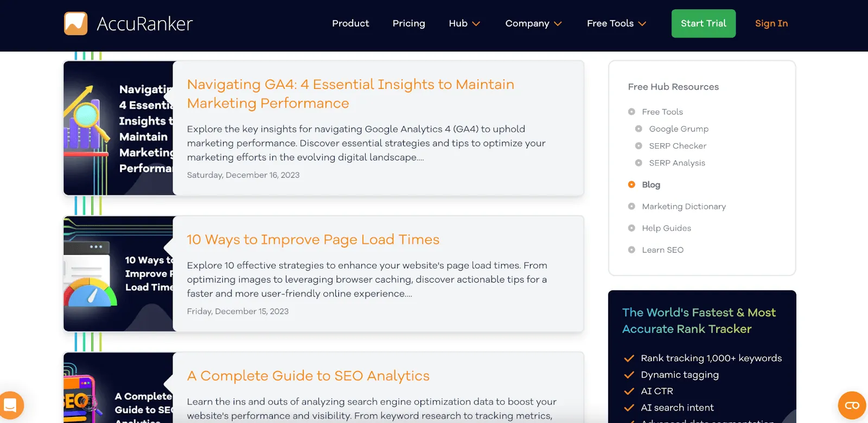Click the orange floating button bottom-right
868x423 pixels.
coord(852,405)
